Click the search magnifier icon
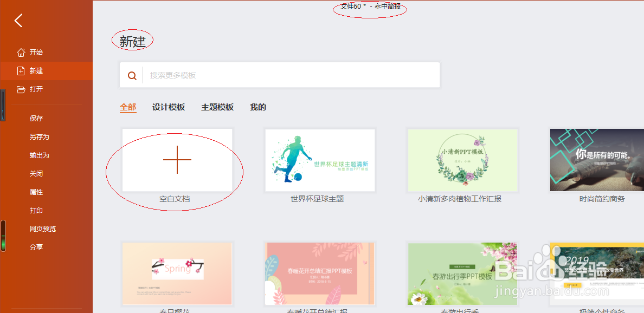The height and width of the screenshot is (313, 644). (x=132, y=75)
